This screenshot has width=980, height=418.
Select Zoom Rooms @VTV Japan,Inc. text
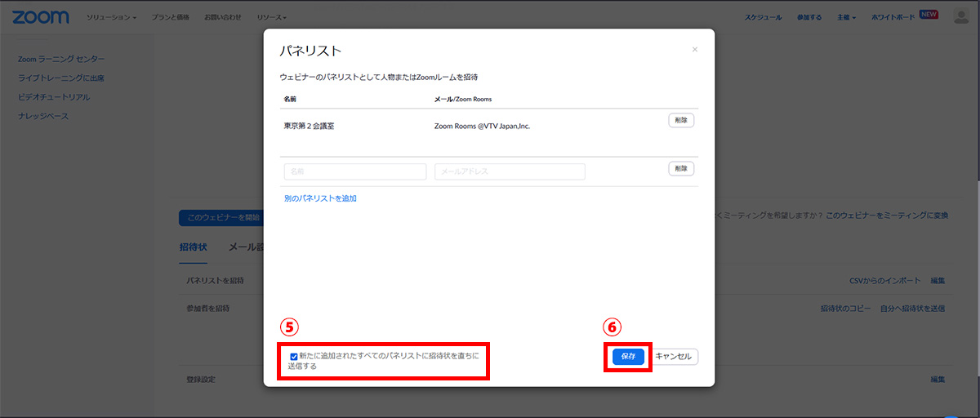click(x=483, y=127)
